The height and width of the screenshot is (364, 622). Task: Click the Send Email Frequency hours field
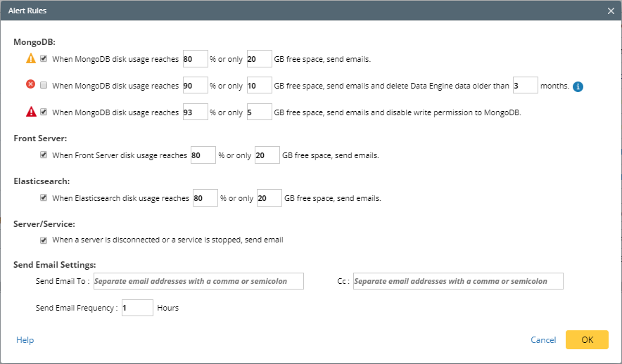(137, 308)
